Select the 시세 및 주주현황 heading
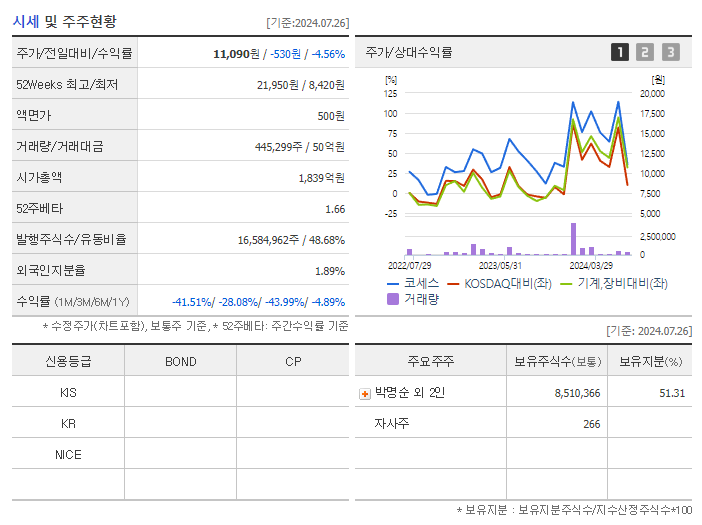 tap(64, 21)
